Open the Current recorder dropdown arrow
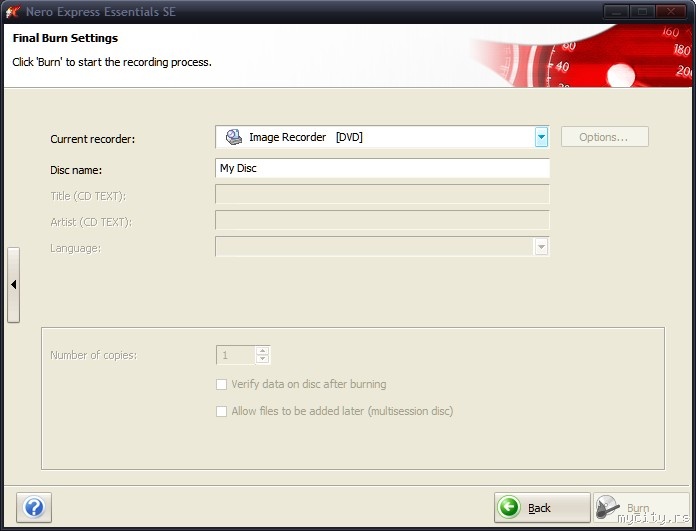The height and width of the screenshot is (531, 696). point(541,137)
